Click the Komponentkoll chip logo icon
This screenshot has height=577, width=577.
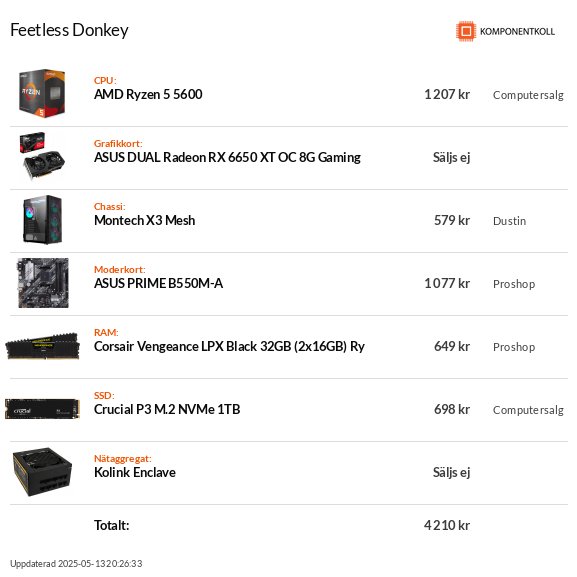coord(466,31)
